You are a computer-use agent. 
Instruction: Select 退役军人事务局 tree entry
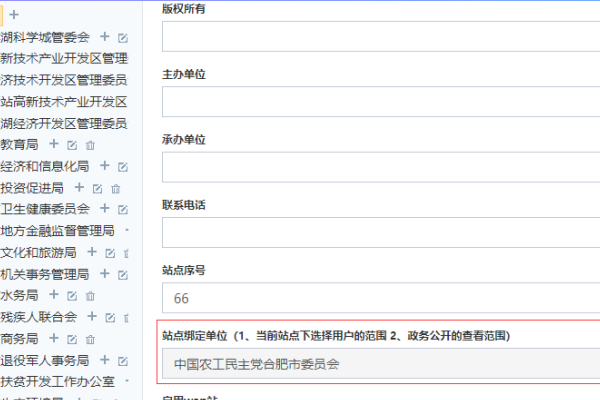tap(45, 360)
